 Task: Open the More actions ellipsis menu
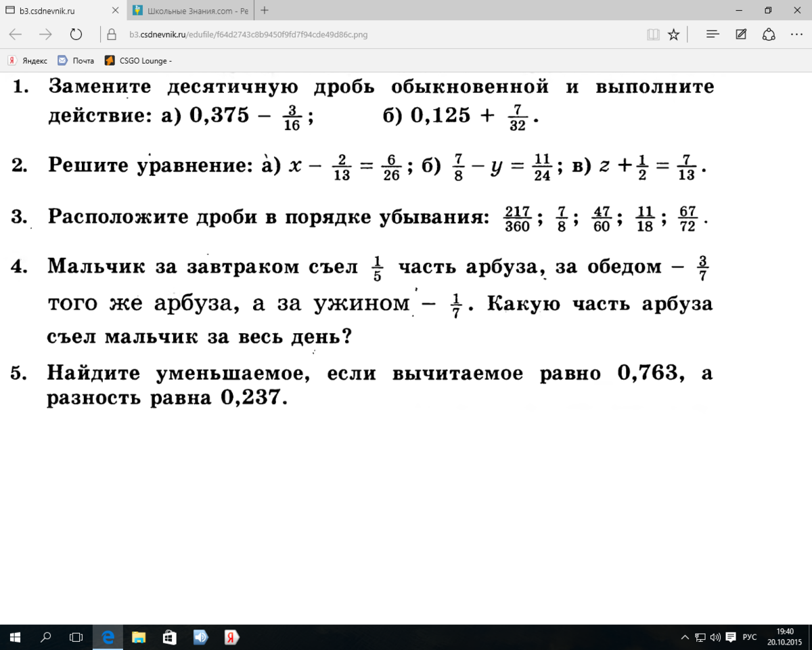click(797, 35)
